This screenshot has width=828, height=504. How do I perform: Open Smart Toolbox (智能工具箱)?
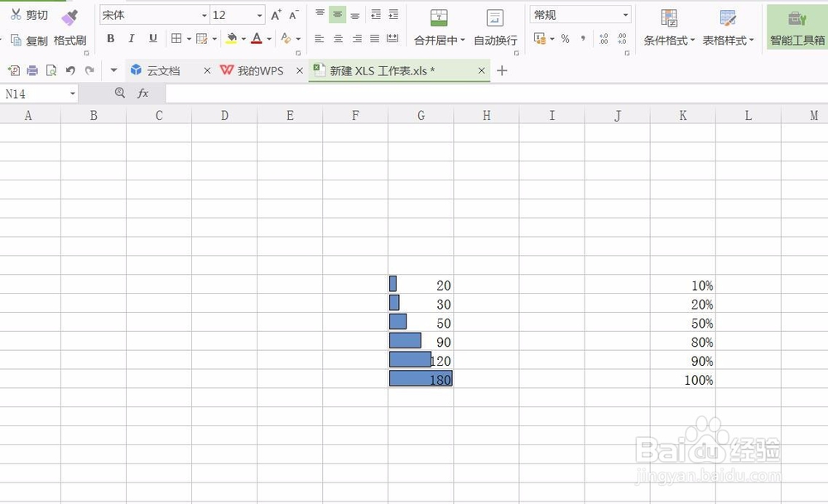point(797,27)
